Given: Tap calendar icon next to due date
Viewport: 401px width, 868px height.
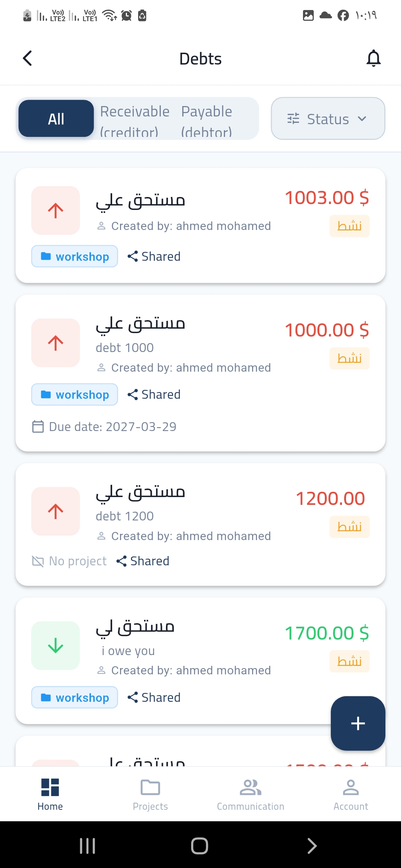Looking at the screenshot, I should tap(38, 427).
